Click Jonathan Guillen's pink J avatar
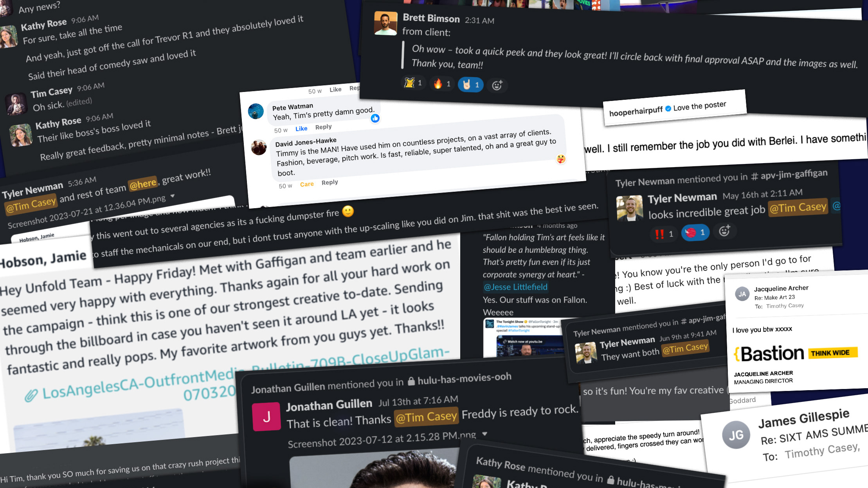 point(267,417)
